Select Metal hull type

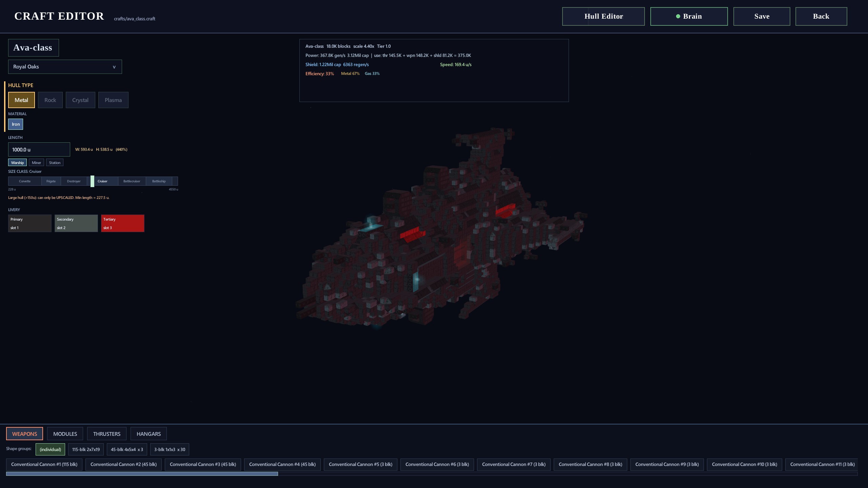coord(21,100)
